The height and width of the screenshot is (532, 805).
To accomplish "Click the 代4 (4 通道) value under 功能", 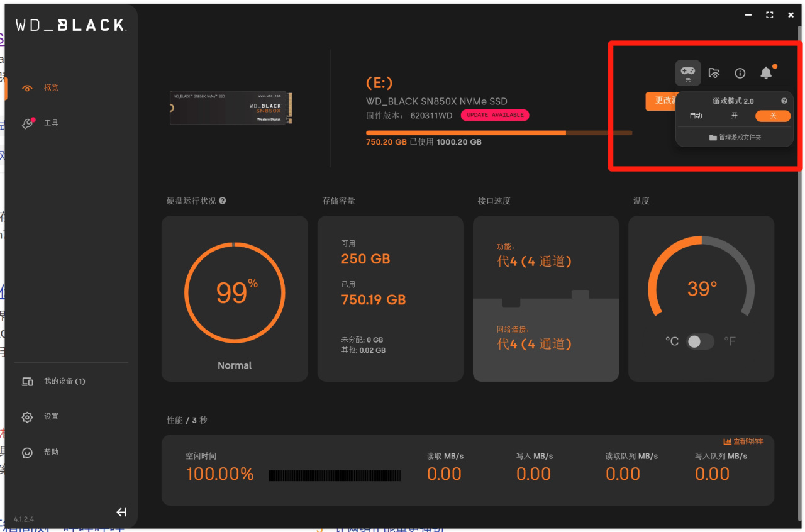I will pos(534,261).
